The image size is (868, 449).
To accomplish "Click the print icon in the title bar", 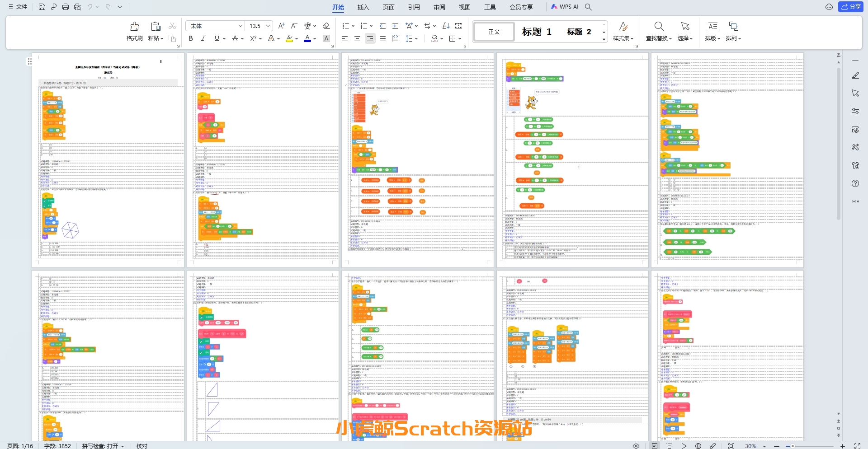I will pos(66,7).
